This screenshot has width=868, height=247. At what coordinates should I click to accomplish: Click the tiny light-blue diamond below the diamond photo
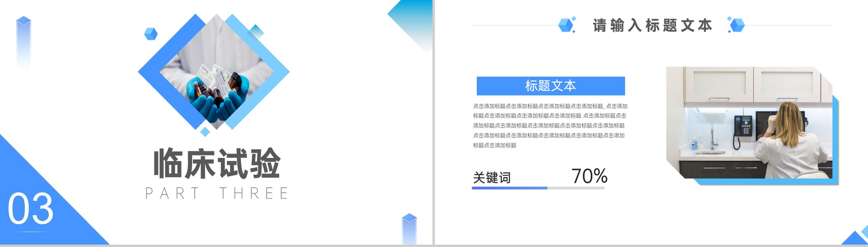point(205,132)
